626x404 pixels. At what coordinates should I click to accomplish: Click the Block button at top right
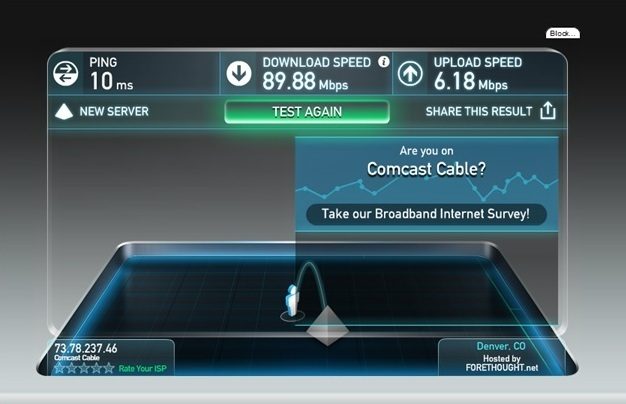tap(563, 34)
